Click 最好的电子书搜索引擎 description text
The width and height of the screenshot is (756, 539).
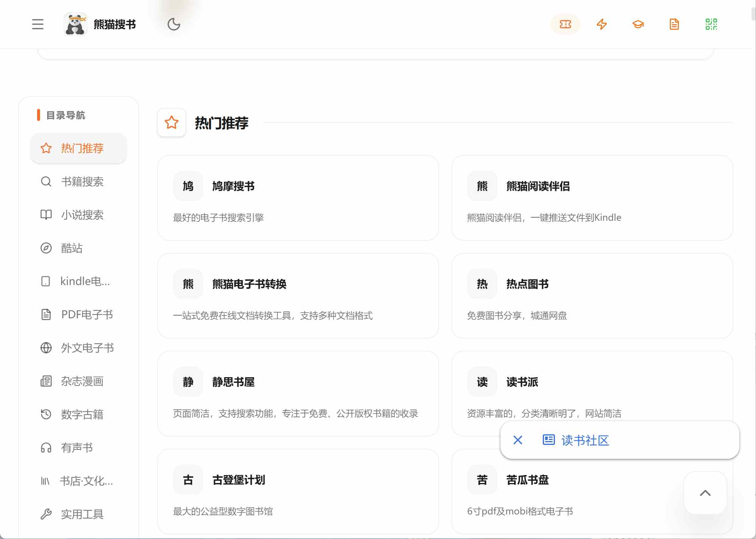[x=218, y=218]
